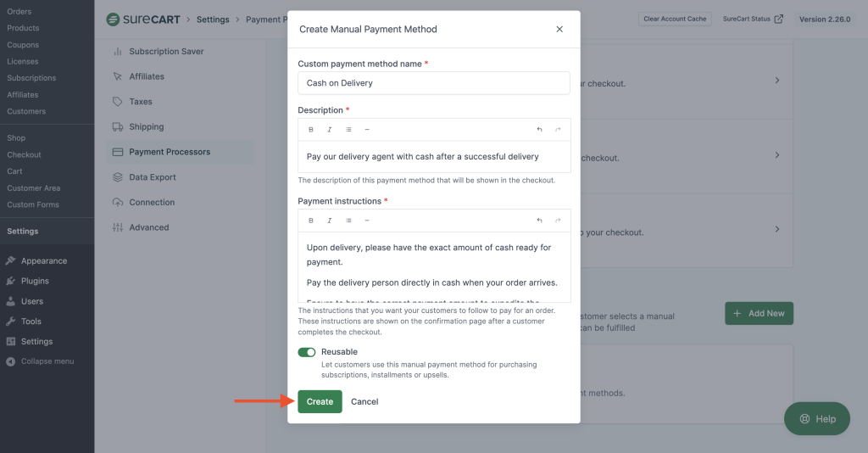Click Cancel in the dialog

click(364, 401)
